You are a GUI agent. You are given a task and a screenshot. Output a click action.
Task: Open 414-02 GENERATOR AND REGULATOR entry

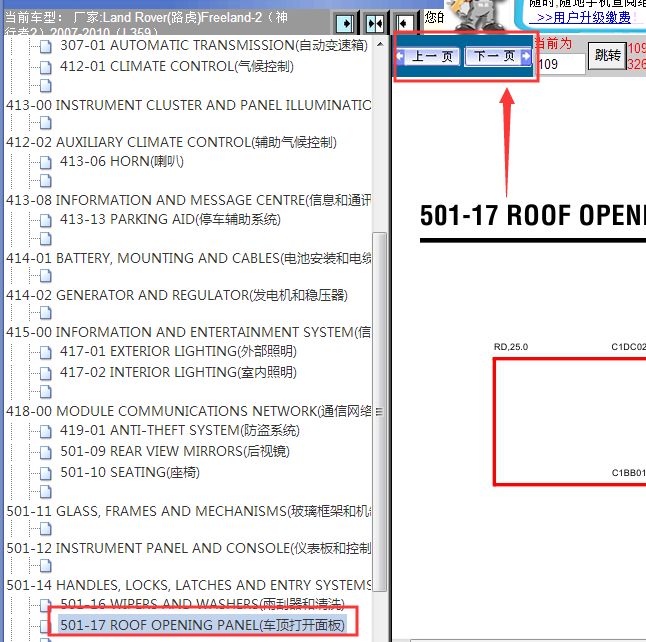point(177,295)
